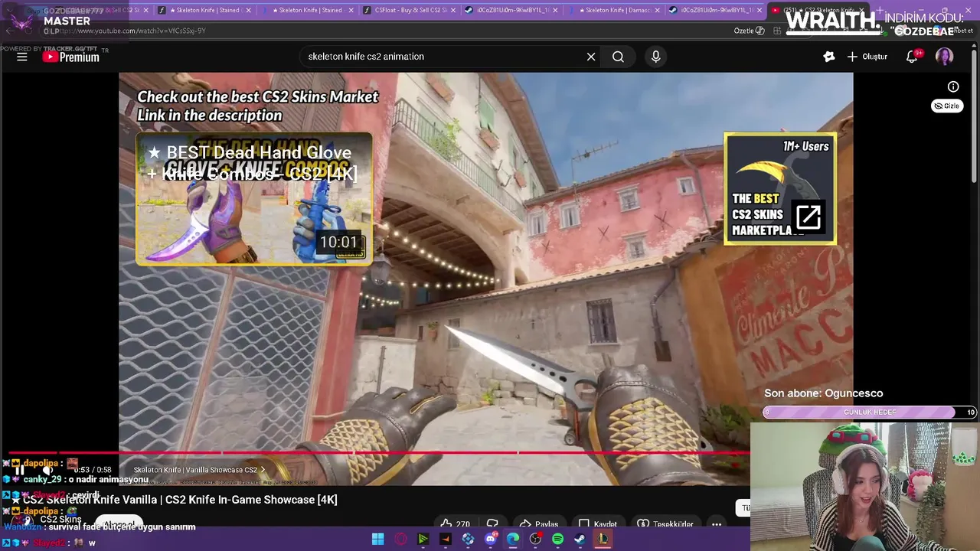Image resolution: width=980 pixels, height=551 pixels.
Task: Clear the search text with the X
Action: click(x=591, y=57)
